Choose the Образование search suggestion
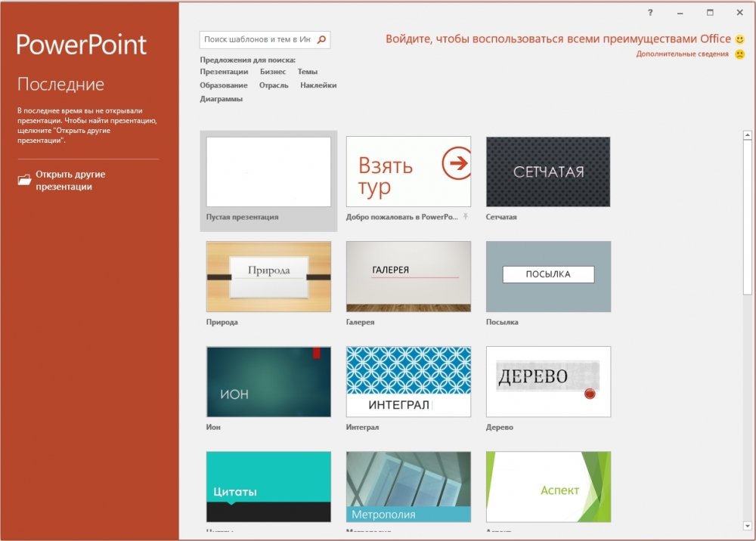Image resolution: width=756 pixels, height=541 pixels. (224, 85)
